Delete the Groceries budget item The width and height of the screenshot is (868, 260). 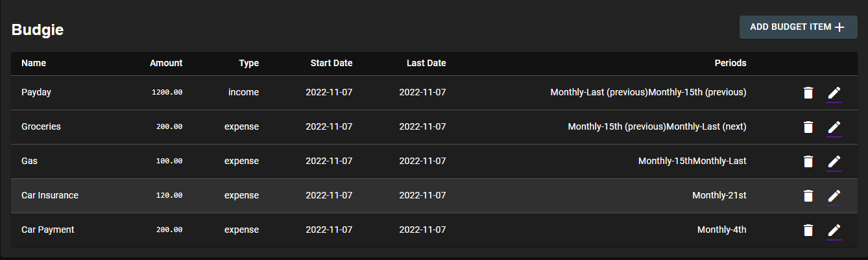808,127
